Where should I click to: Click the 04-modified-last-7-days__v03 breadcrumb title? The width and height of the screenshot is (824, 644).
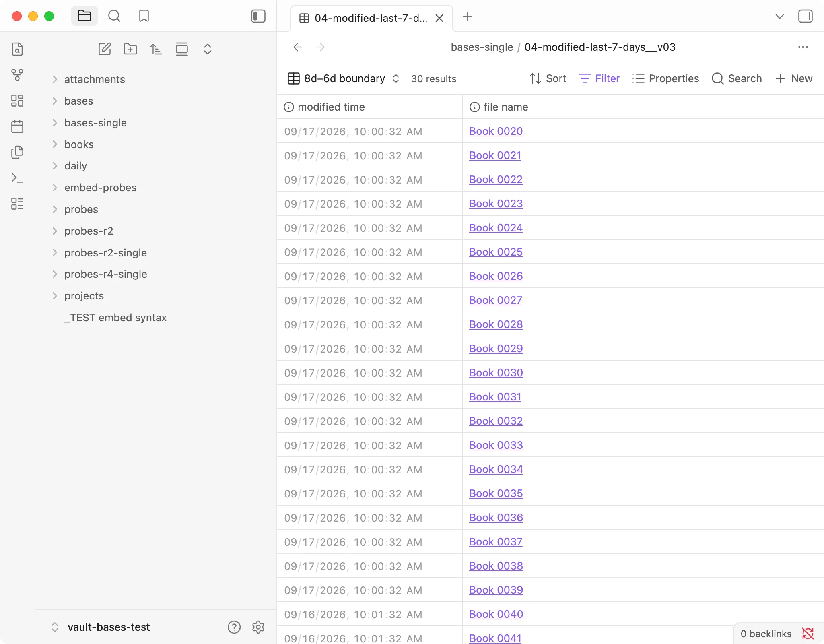pyautogui.click(x=599, y=47)
